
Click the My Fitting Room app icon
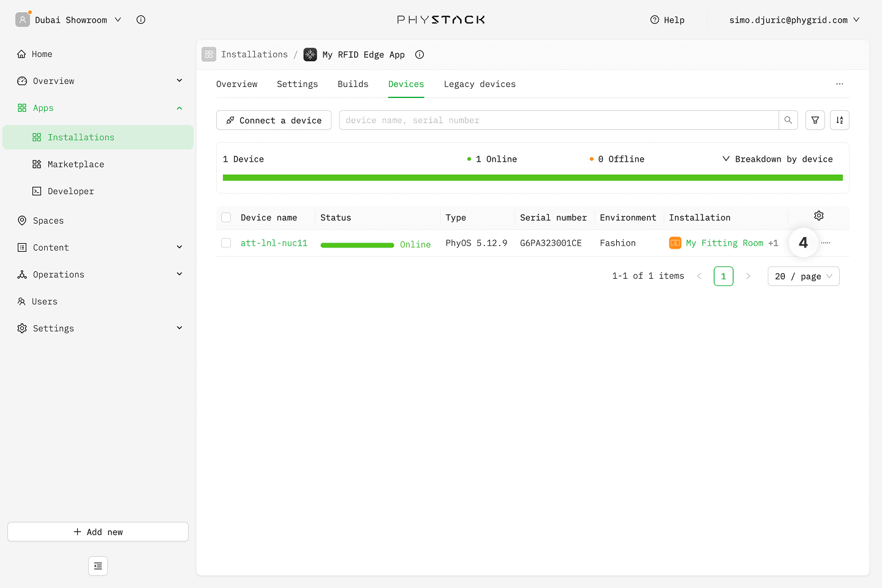(x=675, y=243)
